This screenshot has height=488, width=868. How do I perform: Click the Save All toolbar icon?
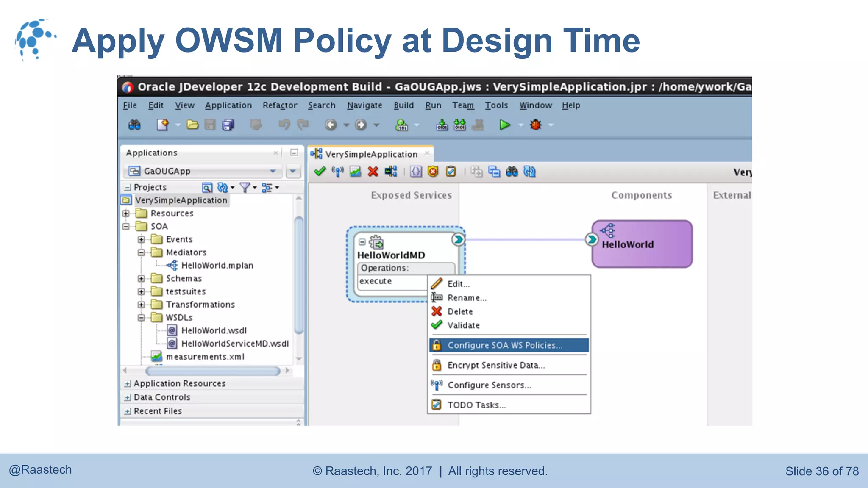228,125
